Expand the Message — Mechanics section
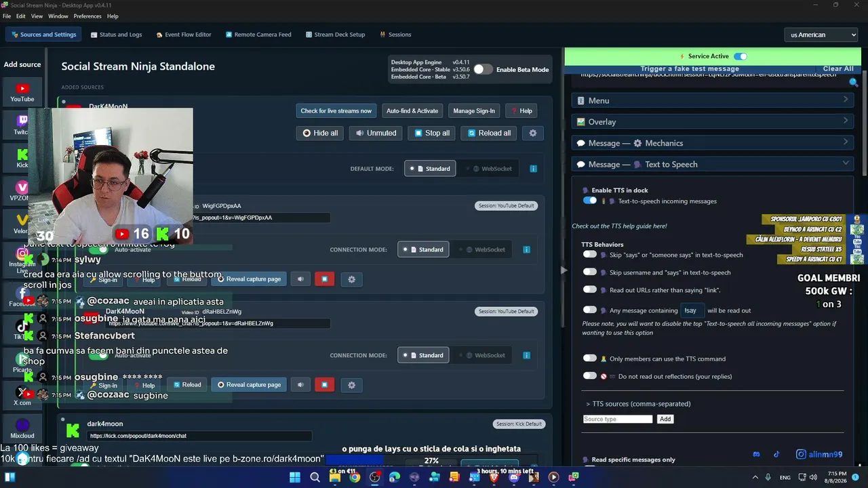Screen dimensions: 868x488 tap(712, 143)
